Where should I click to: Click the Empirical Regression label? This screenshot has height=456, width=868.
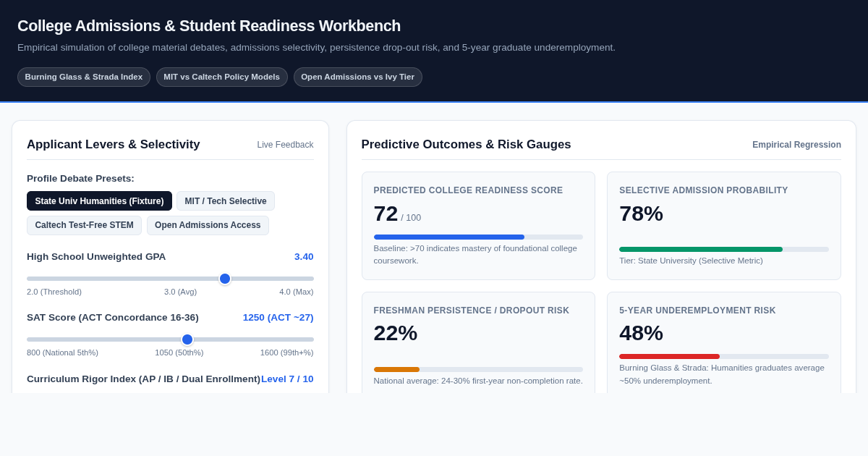click(796, 145)
